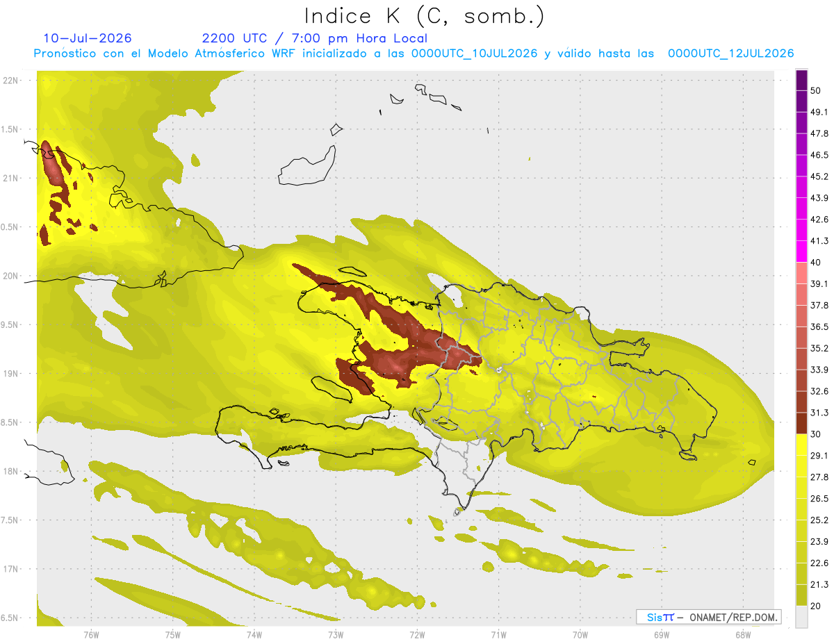
Task: Click the colorbar label "45.2"
Action: coord(819,176)
